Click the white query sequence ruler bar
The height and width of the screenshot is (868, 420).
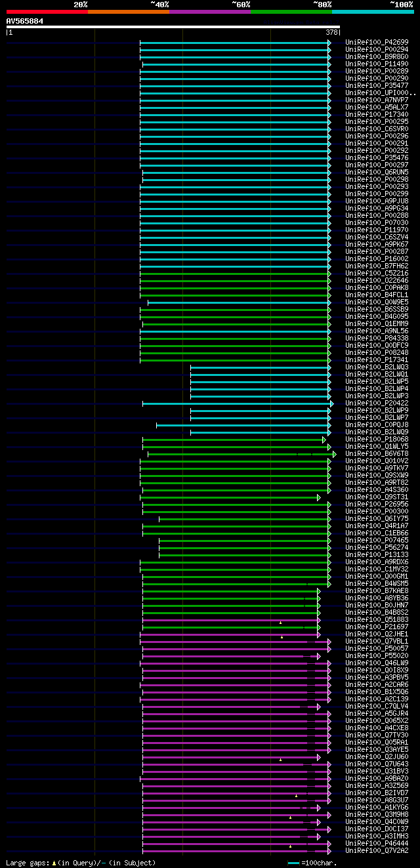[x=173, y=27]
